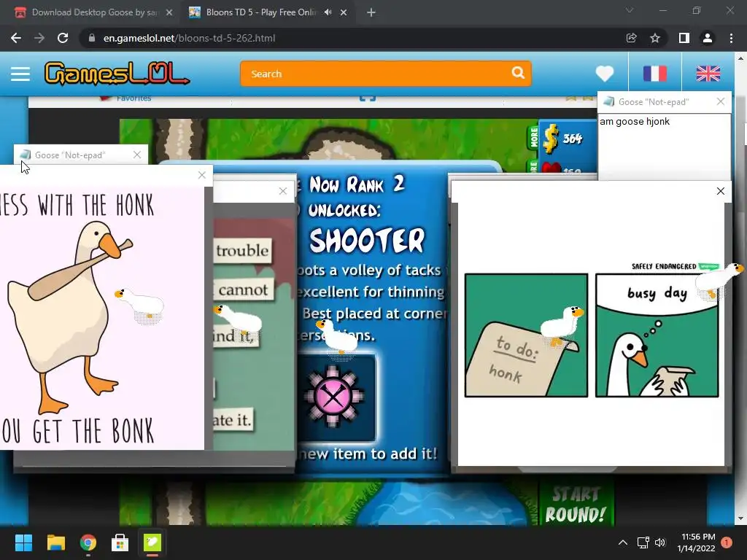
Task: Open Chrome from the taskbar
Action: [88, 542]
